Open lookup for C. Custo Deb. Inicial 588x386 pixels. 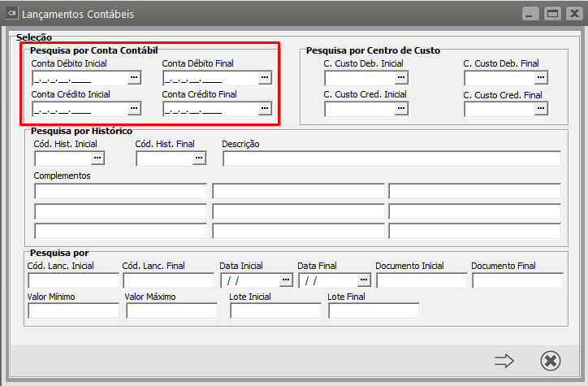(401, 78)
